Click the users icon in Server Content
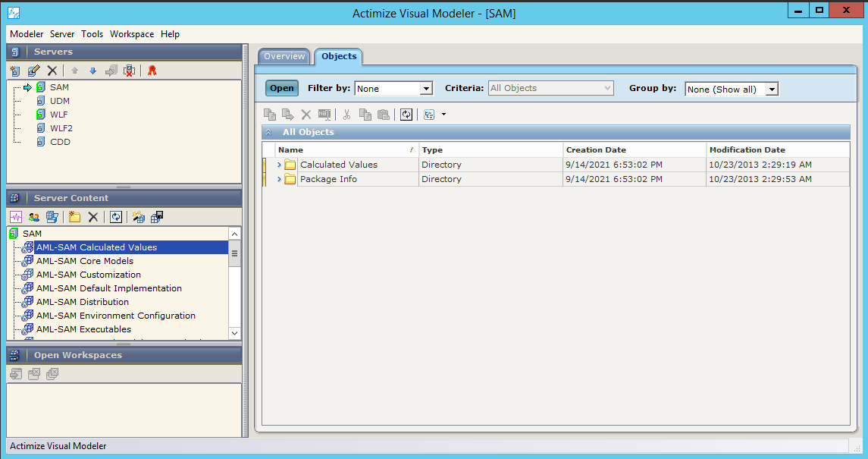 tap(34, 217)
